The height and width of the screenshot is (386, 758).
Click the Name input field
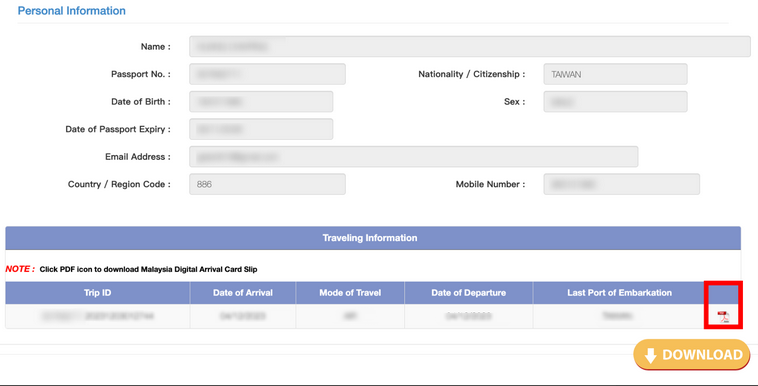tap(469, 46)
